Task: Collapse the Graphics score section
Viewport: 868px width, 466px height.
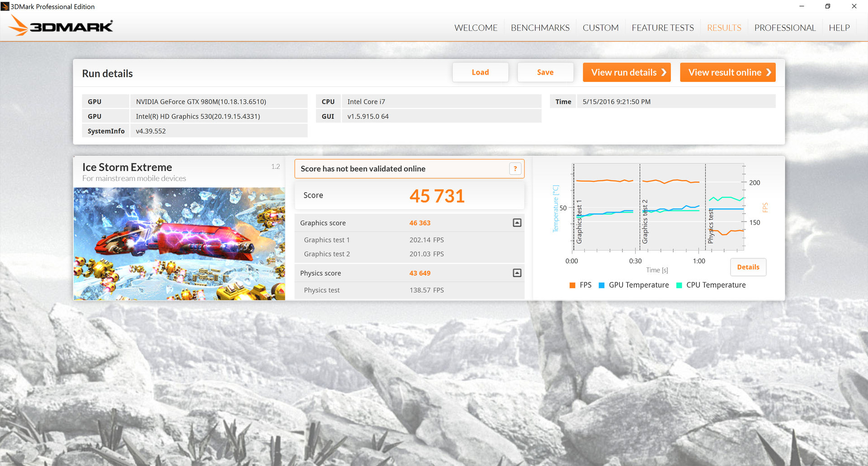Action: (517, 223)
